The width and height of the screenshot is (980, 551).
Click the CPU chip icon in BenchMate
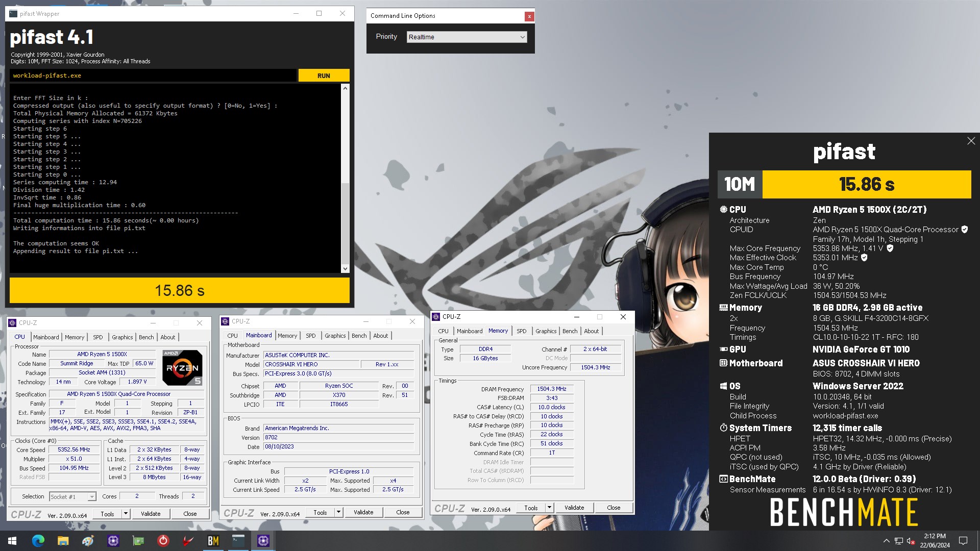(723, 209)
